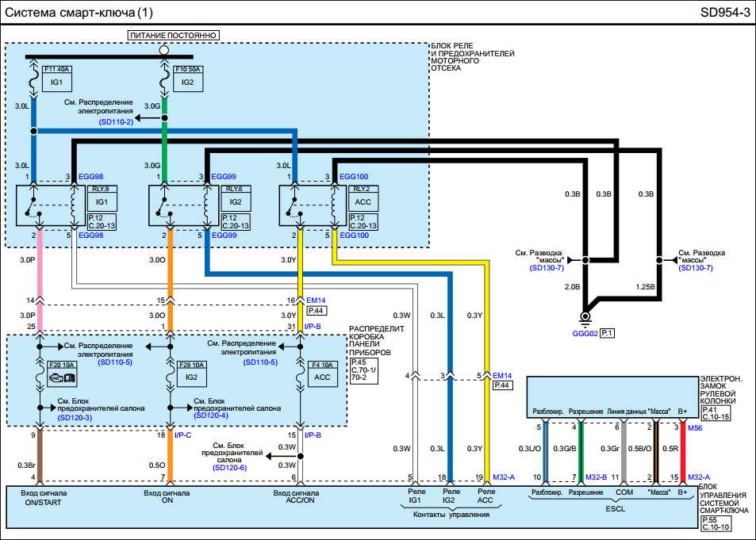Viewport: 756px width, 540px height.
Task: Click the EGG100 connector label at relay pin 3
Action: [354, 176]
